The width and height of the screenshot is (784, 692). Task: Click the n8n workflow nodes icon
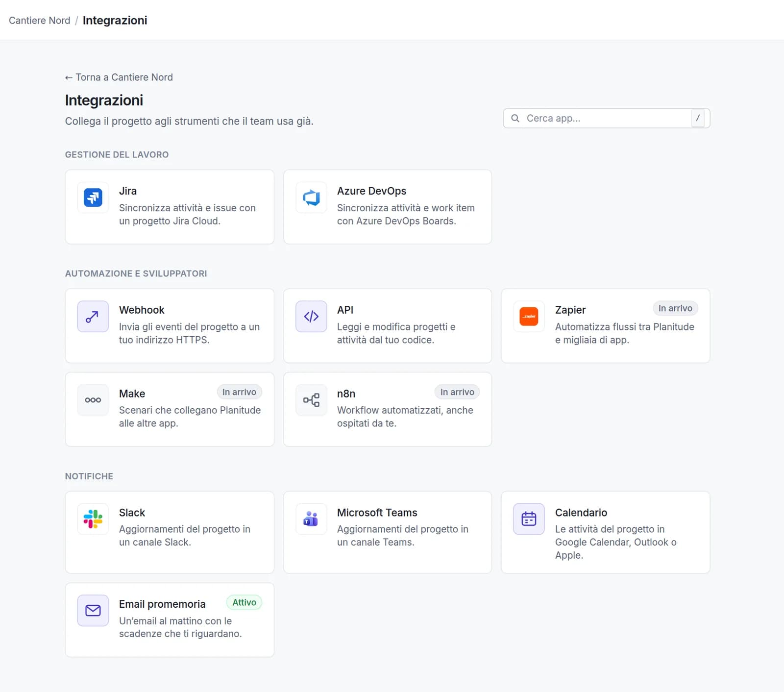coord(311,400)
